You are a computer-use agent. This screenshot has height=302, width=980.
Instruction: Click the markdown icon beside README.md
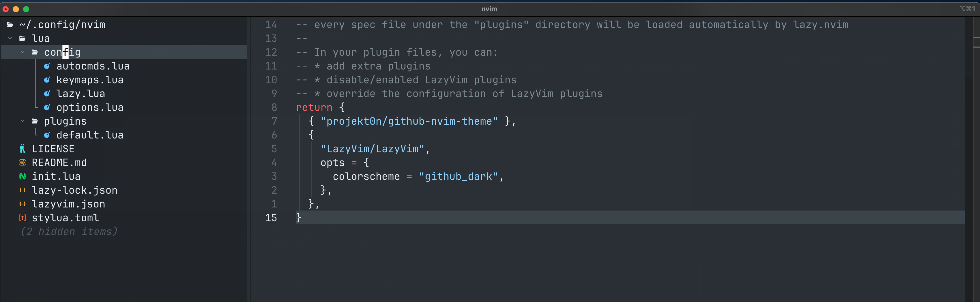point(23,162)
